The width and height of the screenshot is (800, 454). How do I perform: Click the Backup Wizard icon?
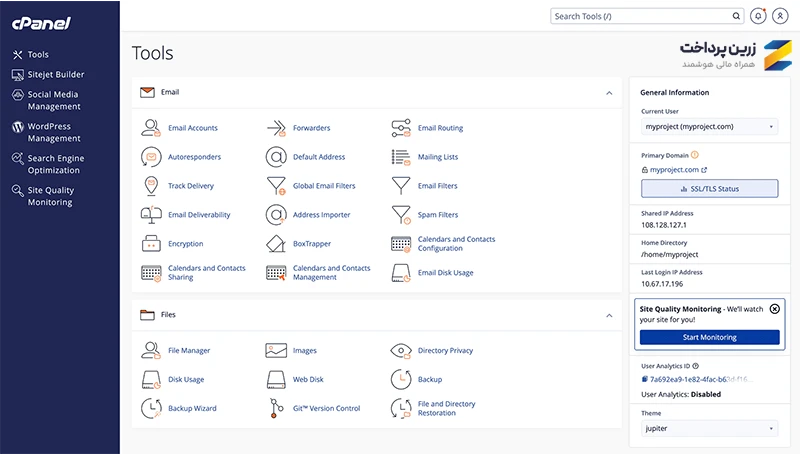pos(151,408)
